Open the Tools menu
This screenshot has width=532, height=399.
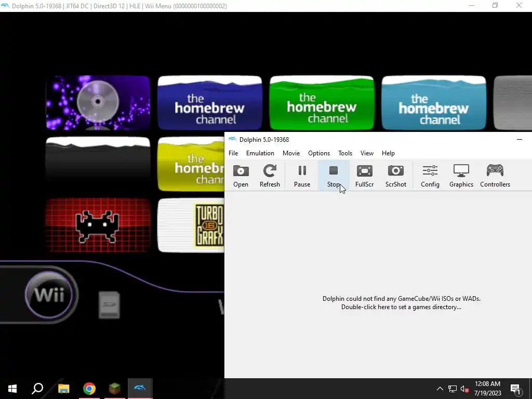click(345, 153)
